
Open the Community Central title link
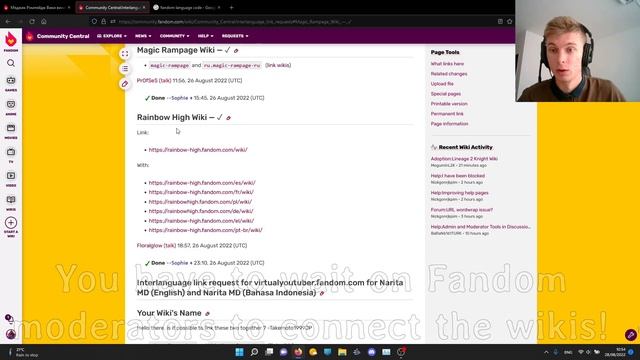63,36
